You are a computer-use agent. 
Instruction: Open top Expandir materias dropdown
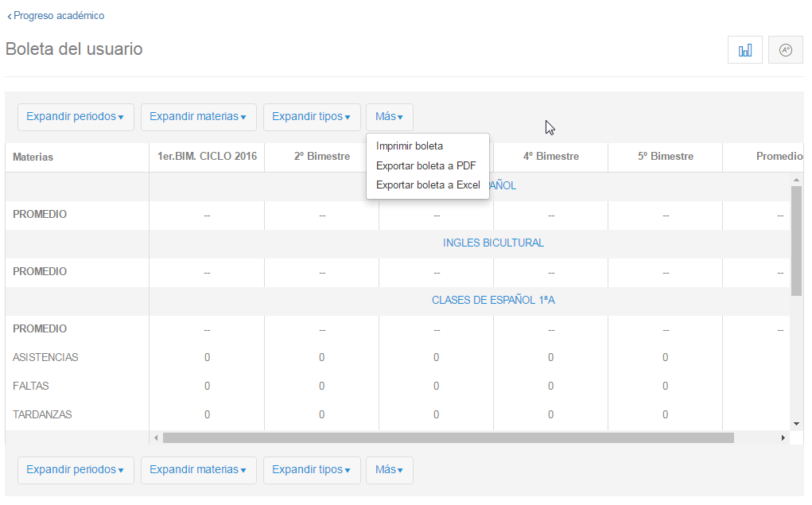(198, 117)
